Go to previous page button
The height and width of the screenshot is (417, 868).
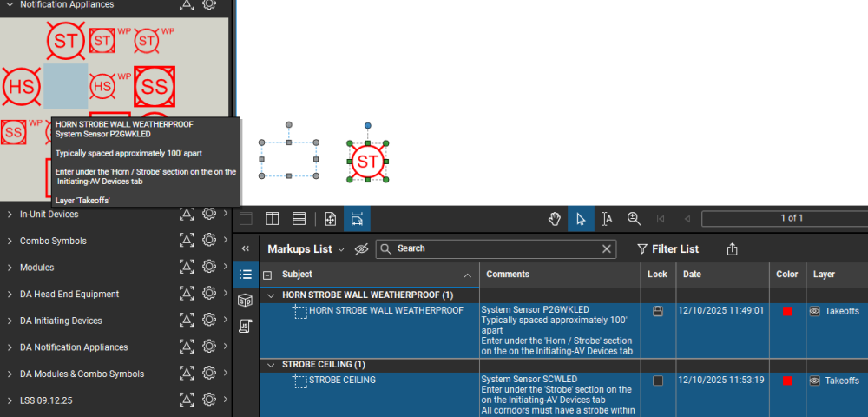(687, 219)
